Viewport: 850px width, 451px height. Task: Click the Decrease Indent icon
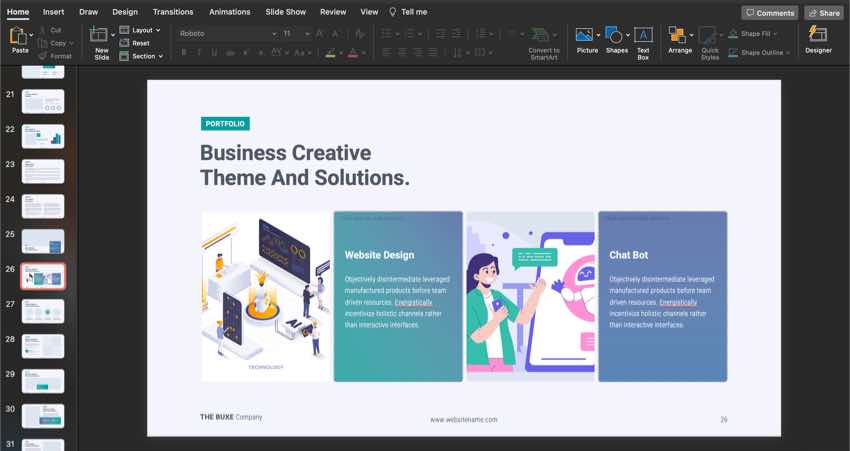(x=441, y=34)
